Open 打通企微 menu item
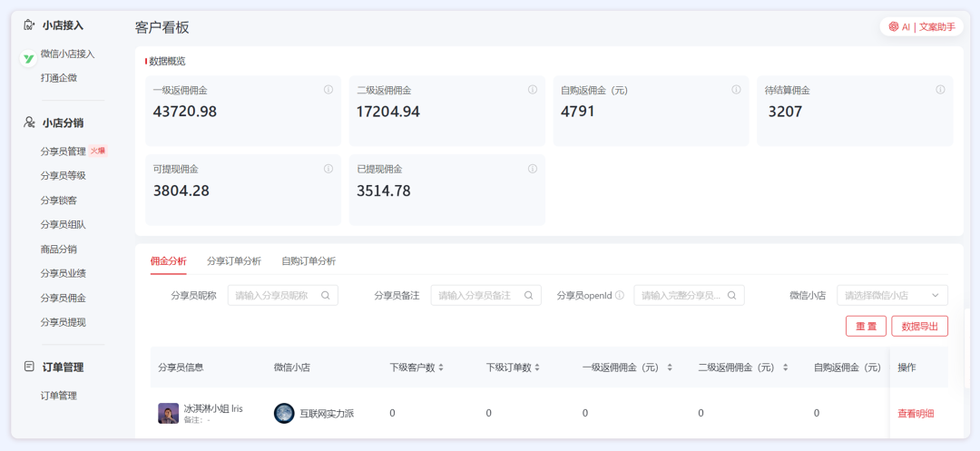 click(59, 78)
